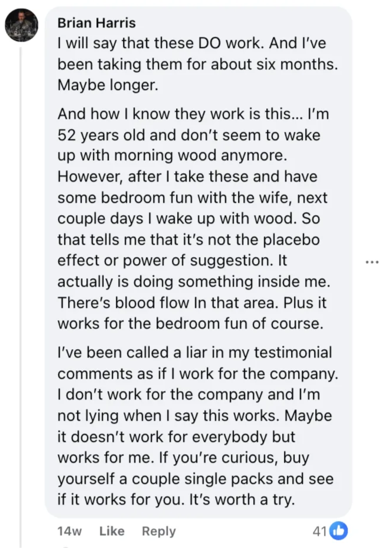Click the vertical comment thread line
Screen dimensions: 392x548
21,274
